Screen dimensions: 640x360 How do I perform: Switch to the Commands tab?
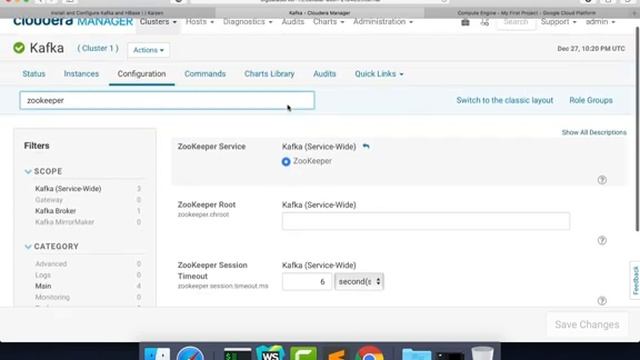tap(205, 74)
